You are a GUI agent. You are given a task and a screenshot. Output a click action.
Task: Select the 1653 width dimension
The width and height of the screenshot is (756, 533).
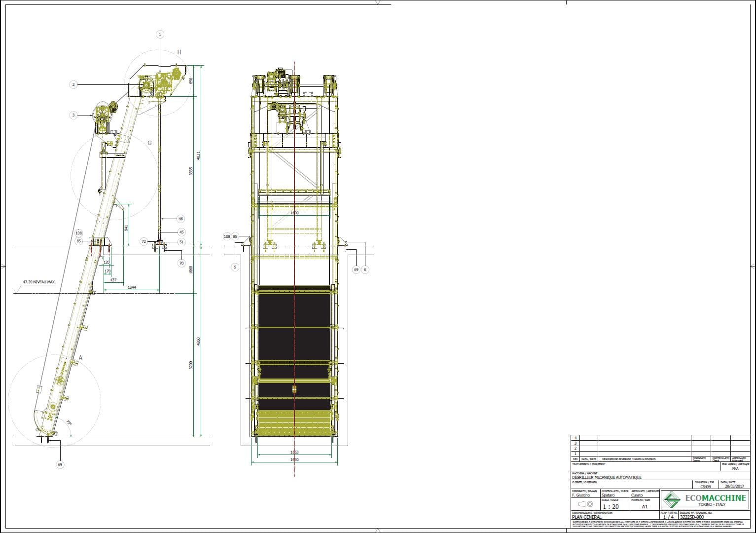click(294, 452)
